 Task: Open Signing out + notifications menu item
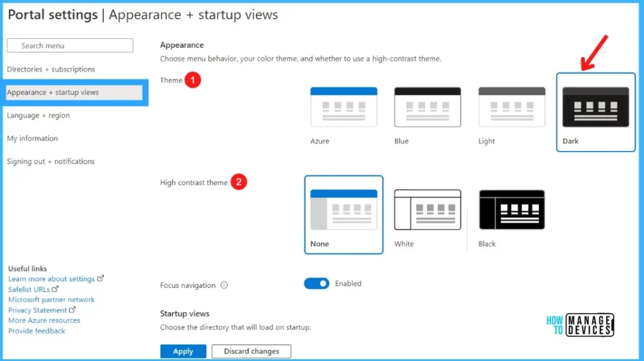click(x=50, y=162)
